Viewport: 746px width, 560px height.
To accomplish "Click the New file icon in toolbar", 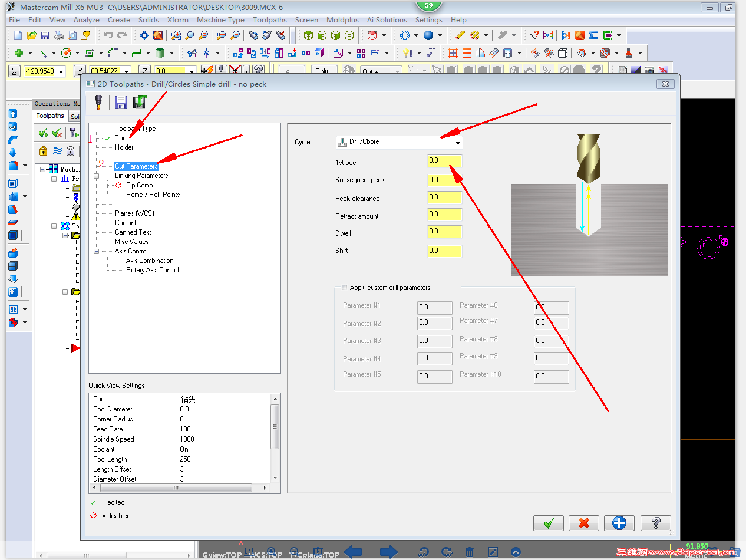I will (18, 35).
